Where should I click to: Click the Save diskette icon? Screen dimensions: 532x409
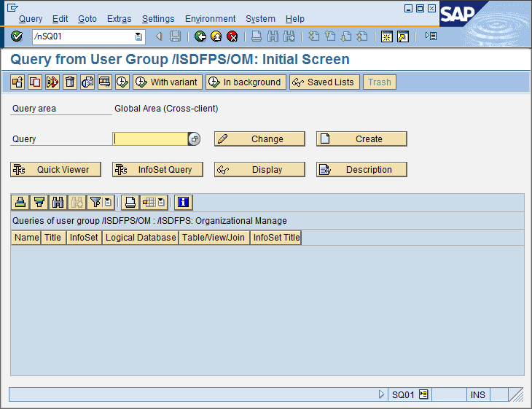coord(175,36)
